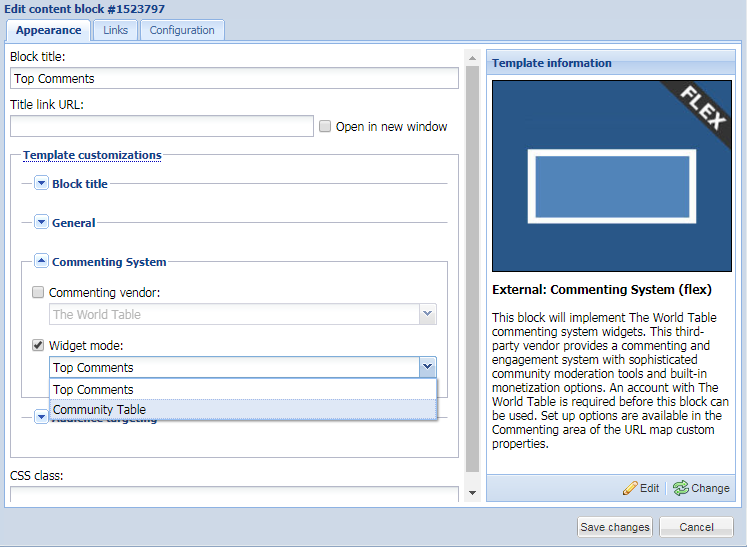Open the Links tab

coord(115,30)
